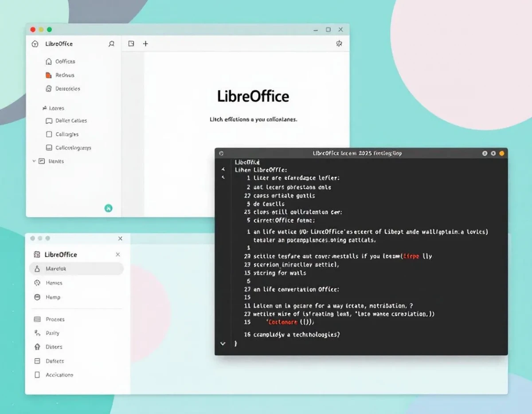Click the X in the bottom window title bar
532x414 pixels.
click(x=120, y=238)
